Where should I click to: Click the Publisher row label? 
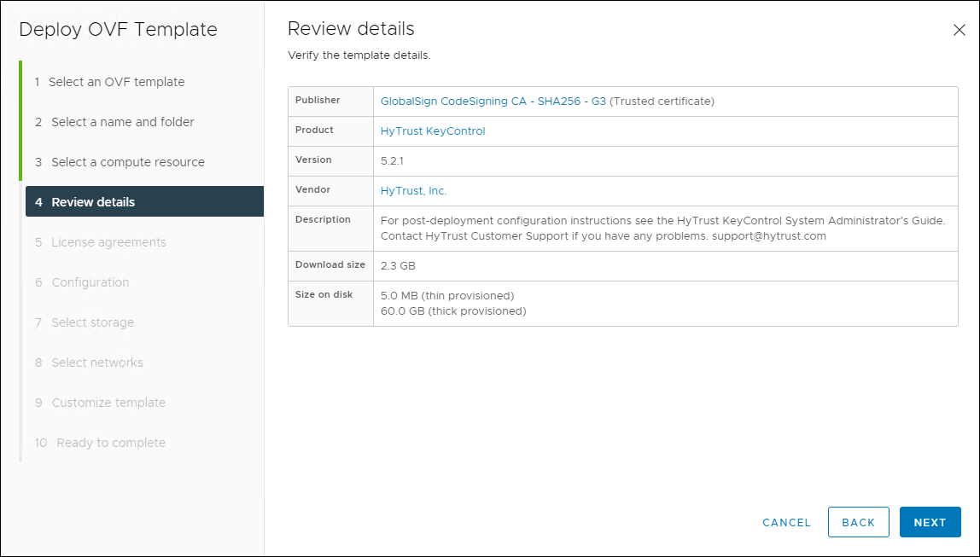318,100
